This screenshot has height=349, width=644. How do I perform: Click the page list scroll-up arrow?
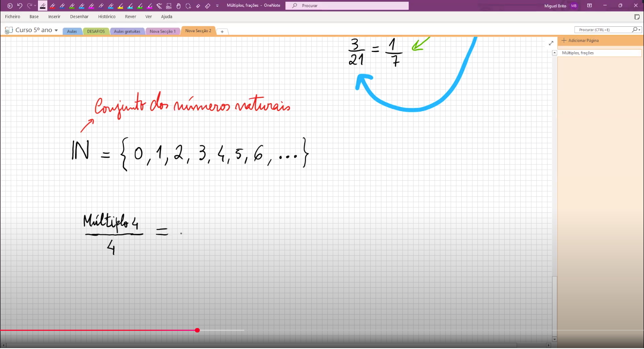[x=554, y=53]
